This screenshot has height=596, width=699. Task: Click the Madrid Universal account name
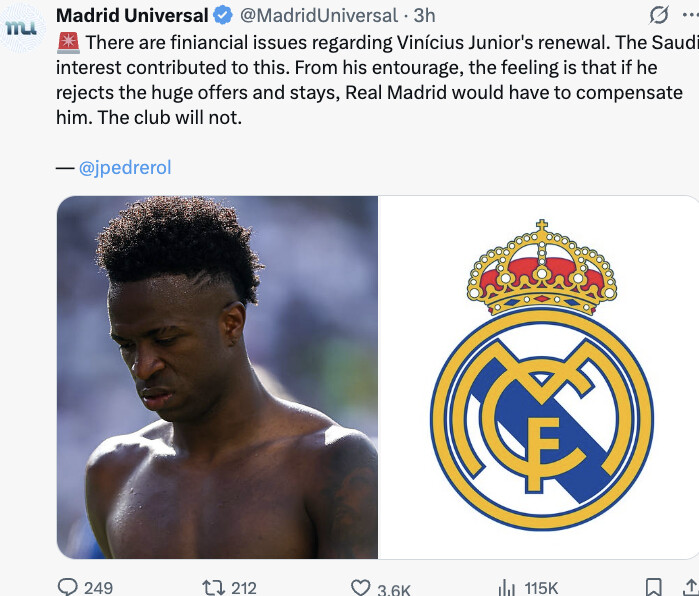point(132,16)
